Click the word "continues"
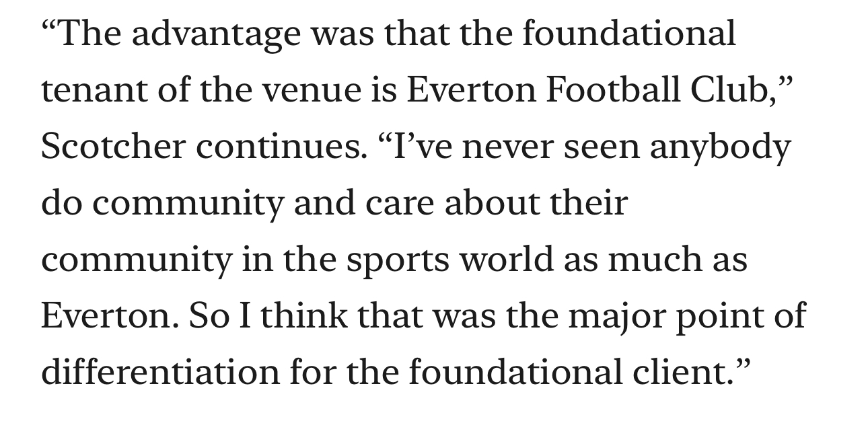 point(277,147)
